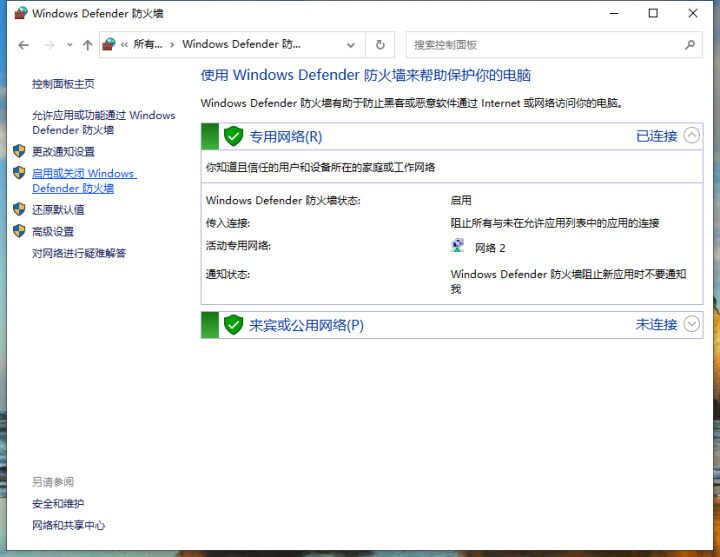The image size is (720, 557).
Task: Click the Windows Defender 防火墙 title bar icon
Action: point(21,13)
